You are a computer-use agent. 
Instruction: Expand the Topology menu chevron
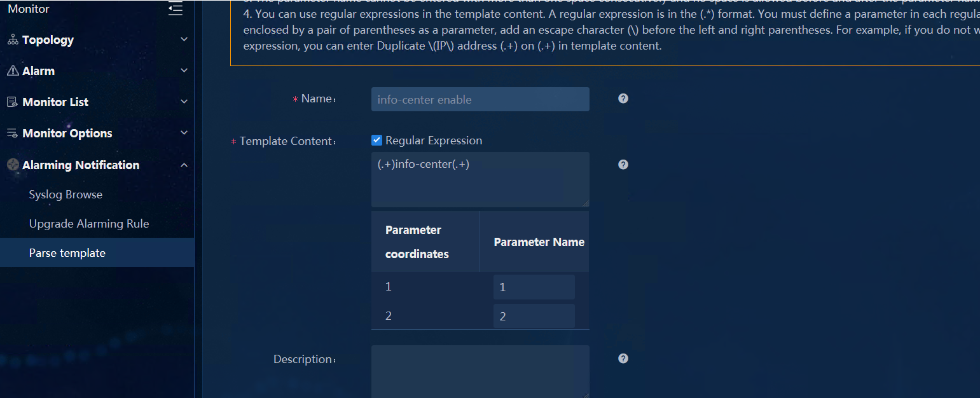tap(184, 39)
